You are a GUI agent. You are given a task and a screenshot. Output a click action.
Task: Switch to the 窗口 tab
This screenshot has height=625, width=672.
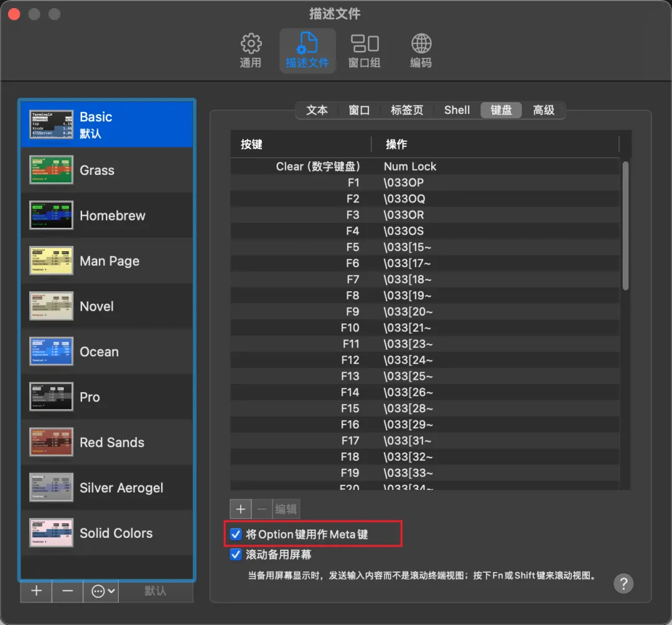click(x=359, y=110)
